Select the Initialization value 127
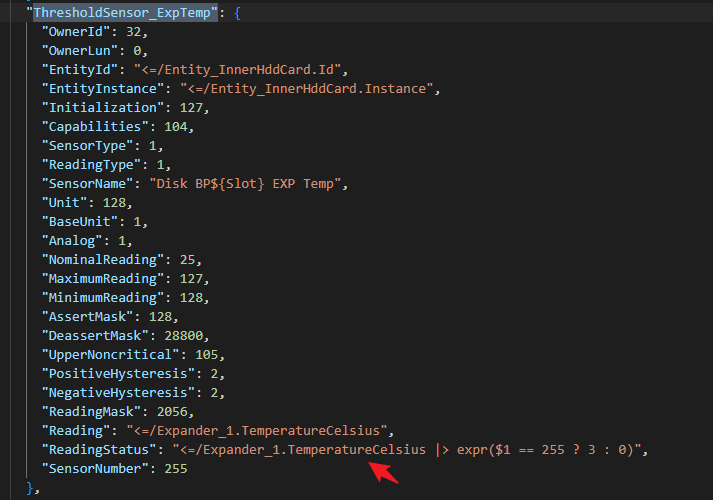 (192, 108)
